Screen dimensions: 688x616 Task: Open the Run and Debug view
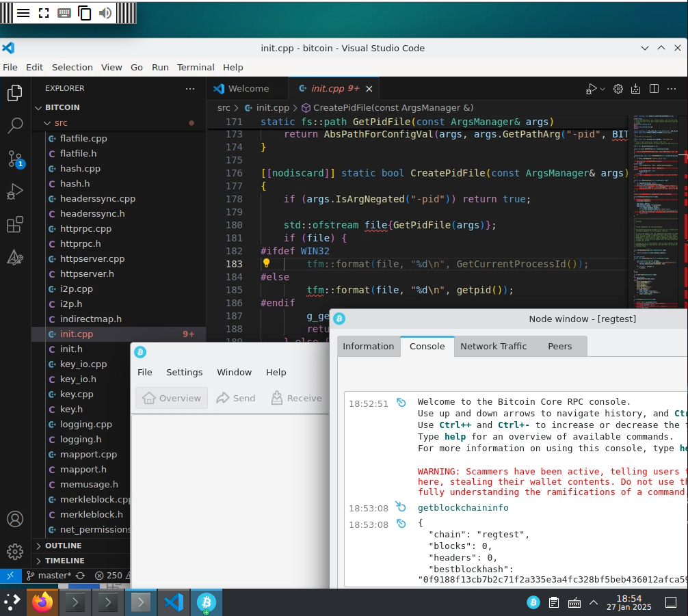pos(15,192)
